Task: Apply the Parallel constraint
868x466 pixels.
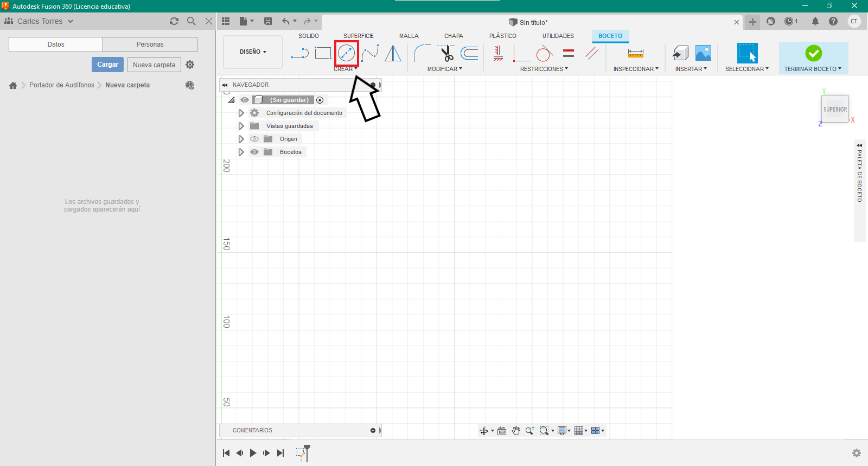Action: tap(592, 53)
